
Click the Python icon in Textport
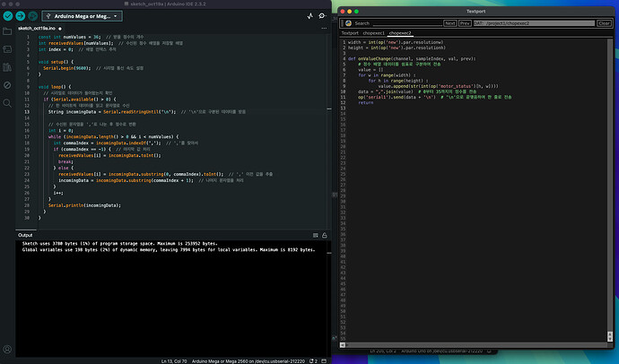(349, 23)
